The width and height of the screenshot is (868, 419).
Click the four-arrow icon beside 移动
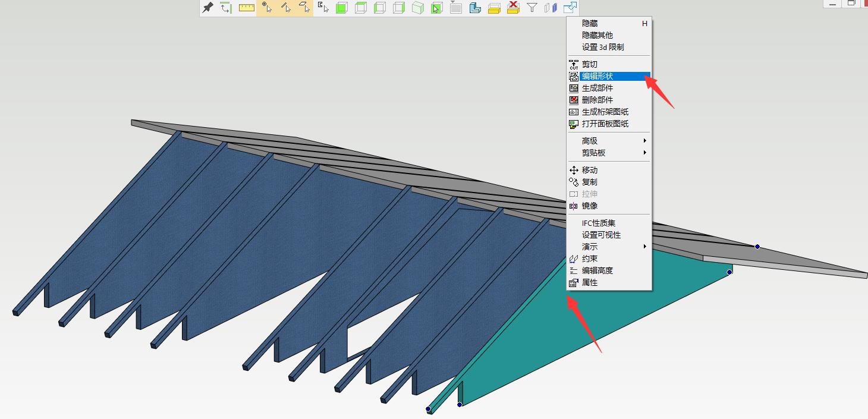(x=574, y=170)
